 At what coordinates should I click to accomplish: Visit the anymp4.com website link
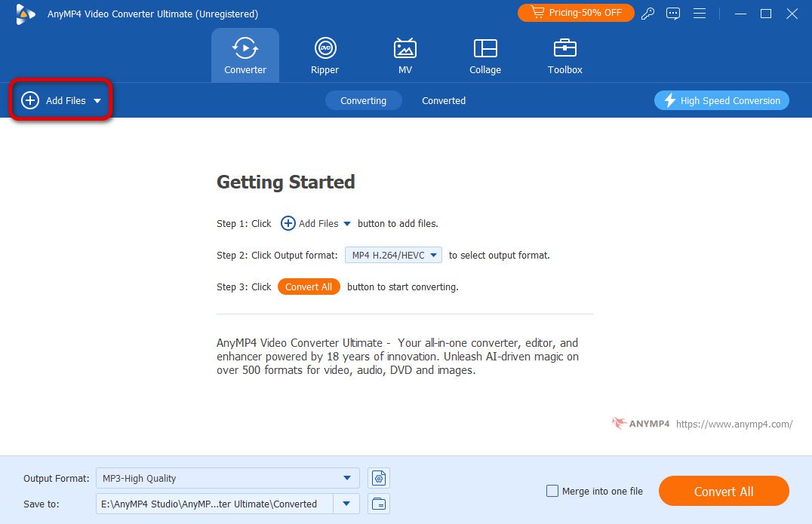pyautogui.click(x=734, y=424)
